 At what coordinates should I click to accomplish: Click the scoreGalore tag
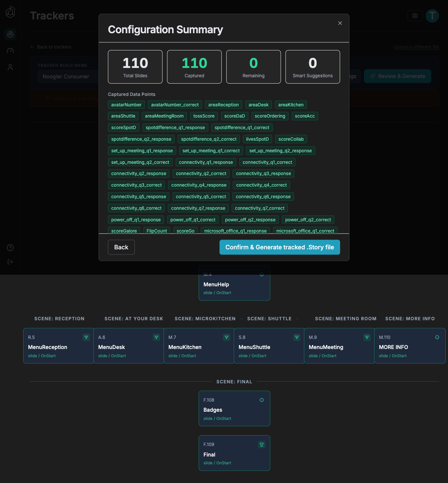(124, 231)
